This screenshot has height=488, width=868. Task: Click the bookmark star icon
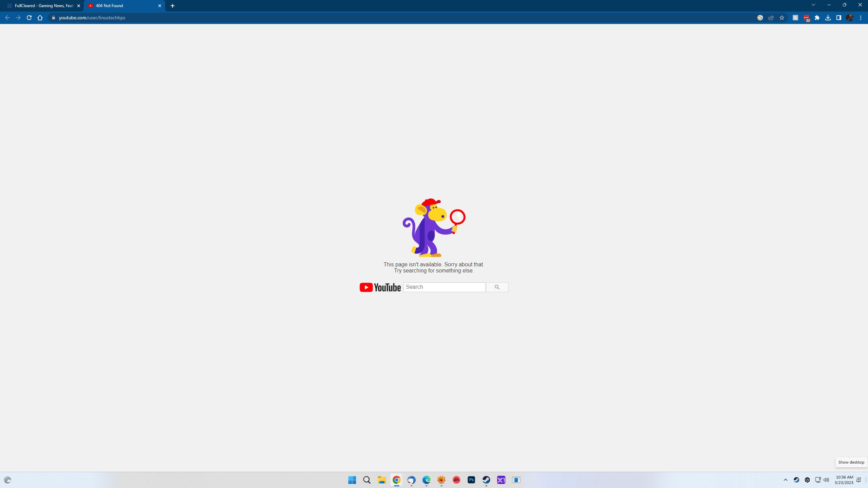(x=782, y=17)
